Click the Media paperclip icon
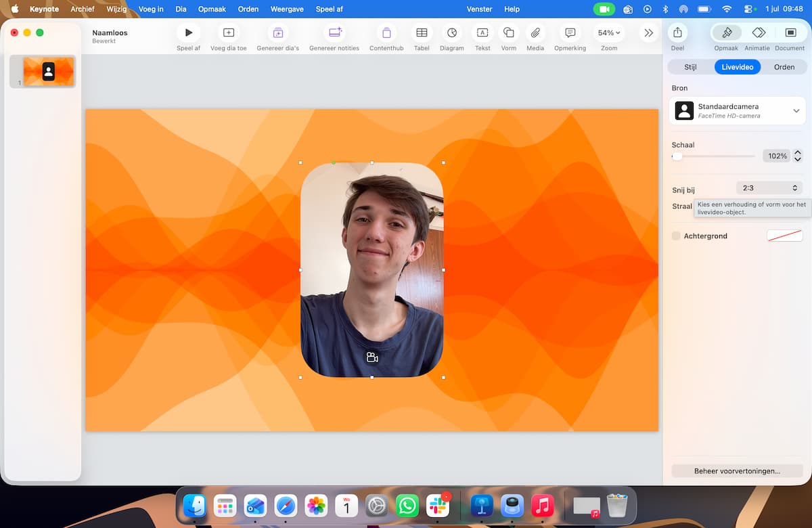Image resolution: width=812 pixels, height=528 pixels. pos(535,32)
